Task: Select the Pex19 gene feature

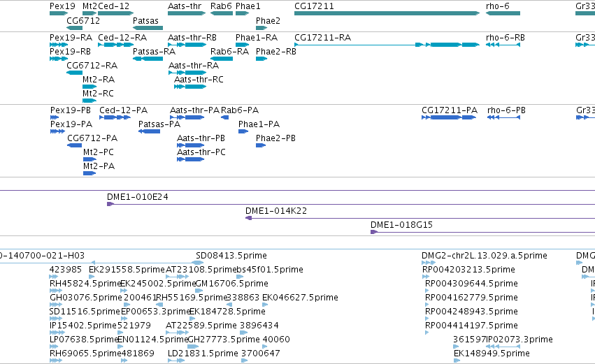Action: pos(59,13)
